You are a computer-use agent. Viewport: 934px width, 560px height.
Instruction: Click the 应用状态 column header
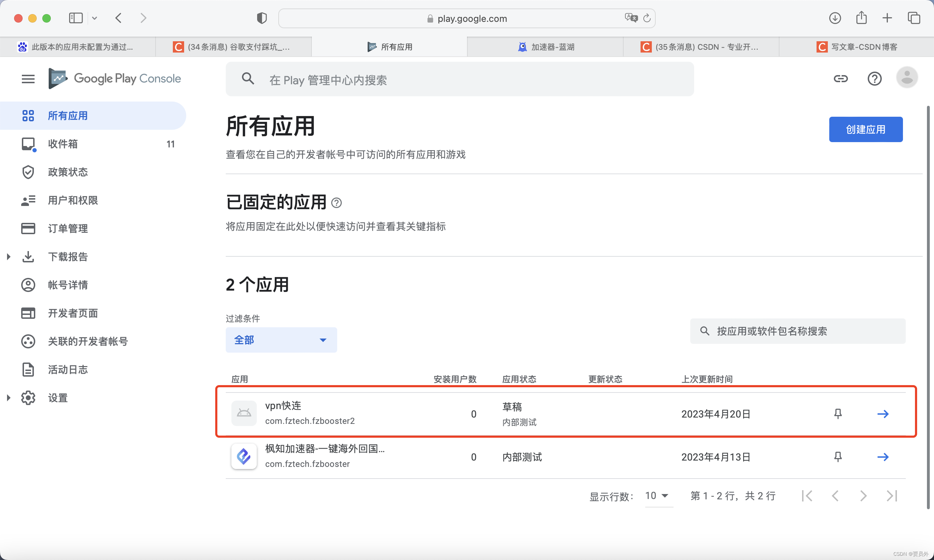coord(519,379)
